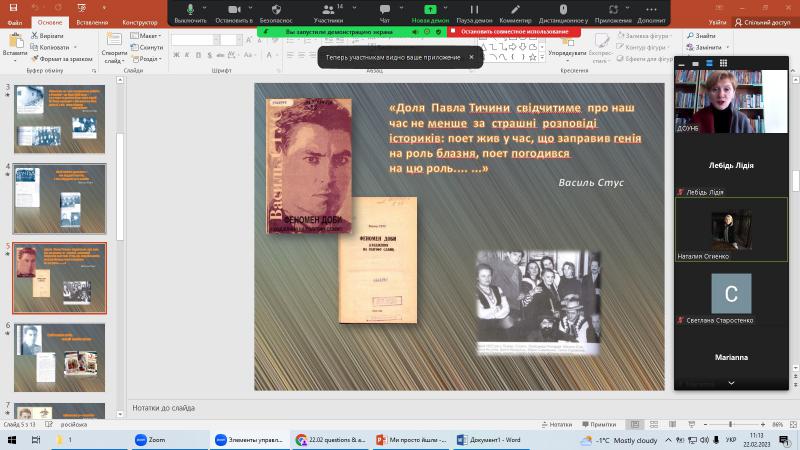
Task: Open microphone options arrow in Zoom
Action: (x=205, y=8)
